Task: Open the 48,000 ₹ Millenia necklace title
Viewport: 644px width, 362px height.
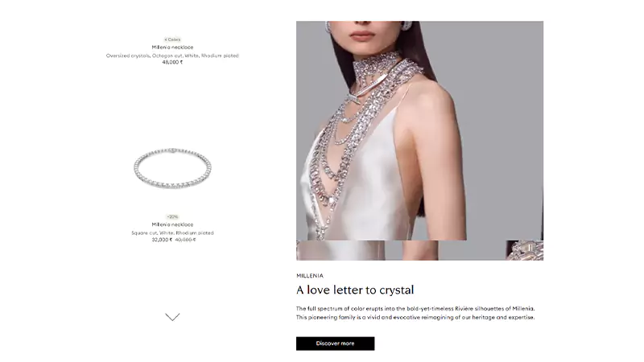Action: (172, 47)
